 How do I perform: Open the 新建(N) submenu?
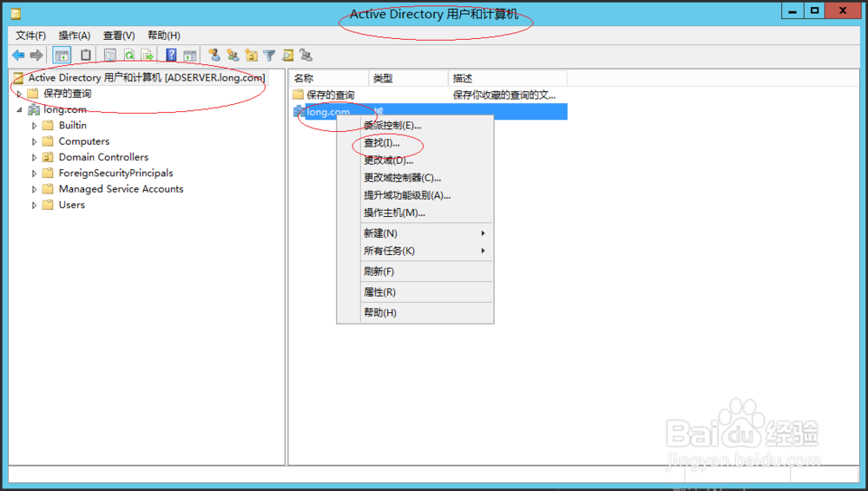(x=425, y=233)
